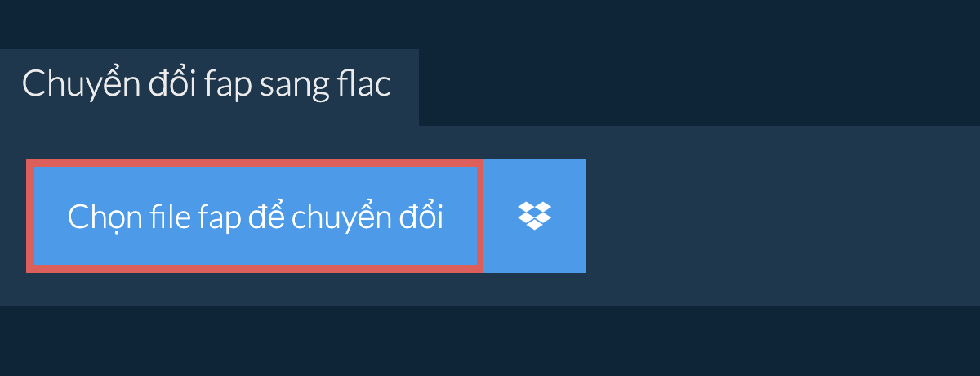Select the blue Dropbox upload icon
This screenshot has width=980, height=376.
[x=534, y=216]
